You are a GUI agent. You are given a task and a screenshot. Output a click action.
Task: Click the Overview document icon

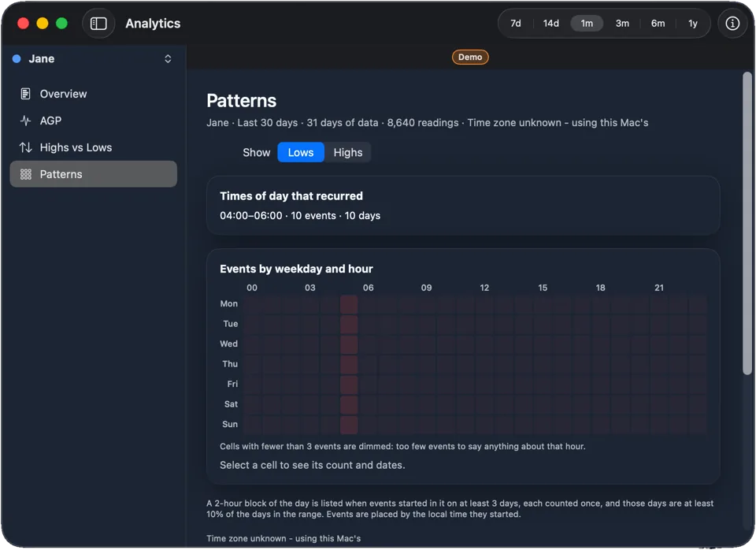[x=25, y=94]
